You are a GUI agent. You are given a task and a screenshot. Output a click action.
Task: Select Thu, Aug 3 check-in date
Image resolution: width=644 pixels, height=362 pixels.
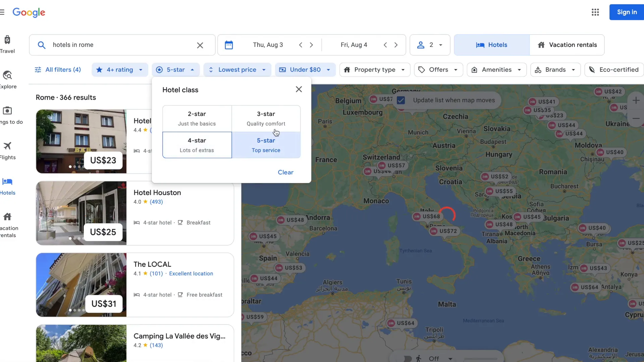[x=268, y=45]
